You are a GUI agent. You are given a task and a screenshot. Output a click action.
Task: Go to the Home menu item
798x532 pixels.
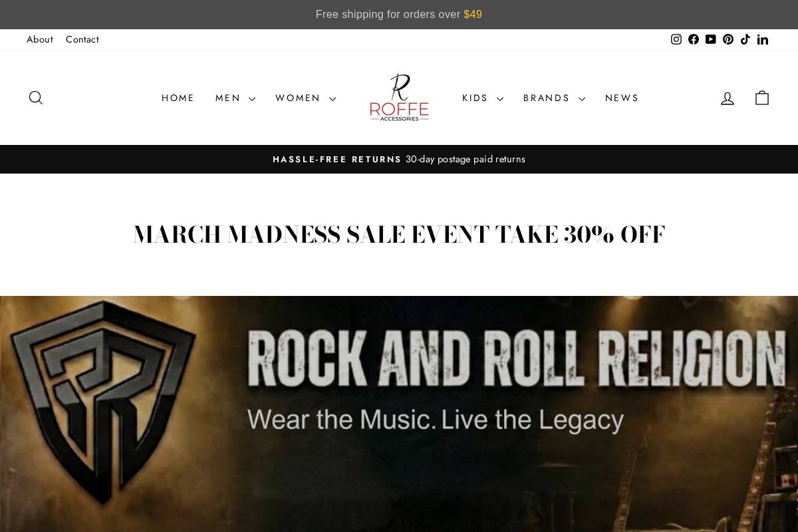pos(178,98)
